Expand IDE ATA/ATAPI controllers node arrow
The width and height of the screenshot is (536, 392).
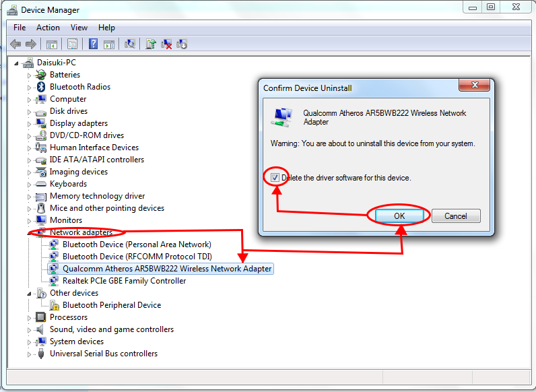tap(30, 160)
